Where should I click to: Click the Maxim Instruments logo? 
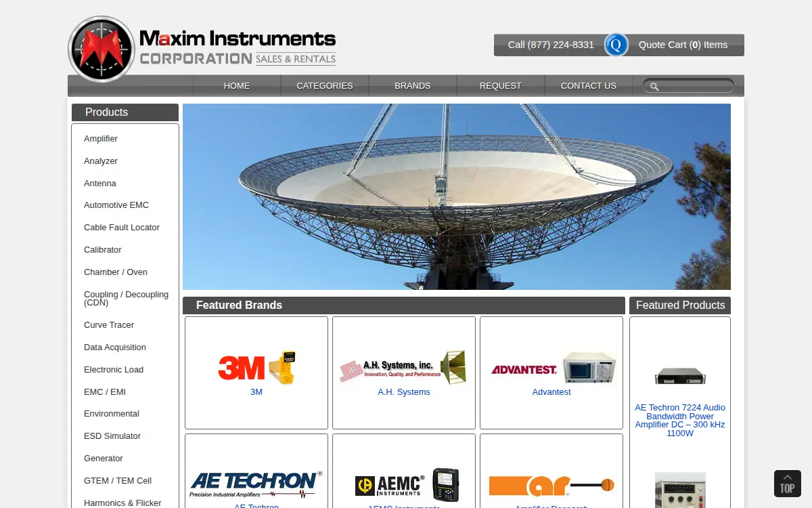point(202,49)
